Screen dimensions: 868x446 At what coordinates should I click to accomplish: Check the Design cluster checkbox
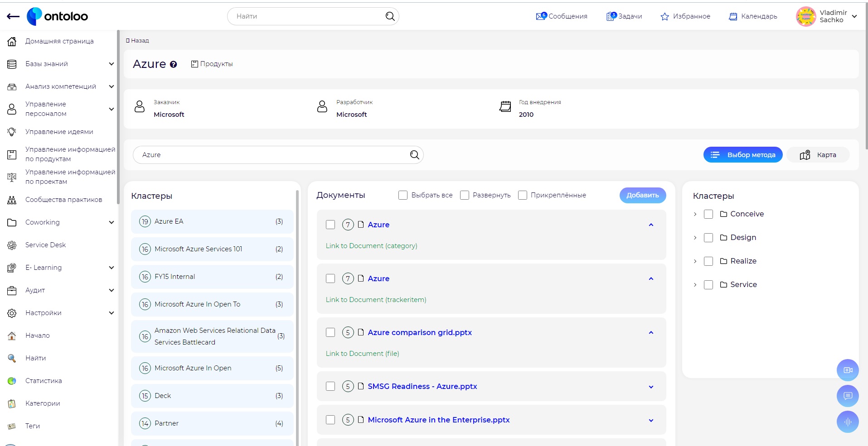point(708,238)
